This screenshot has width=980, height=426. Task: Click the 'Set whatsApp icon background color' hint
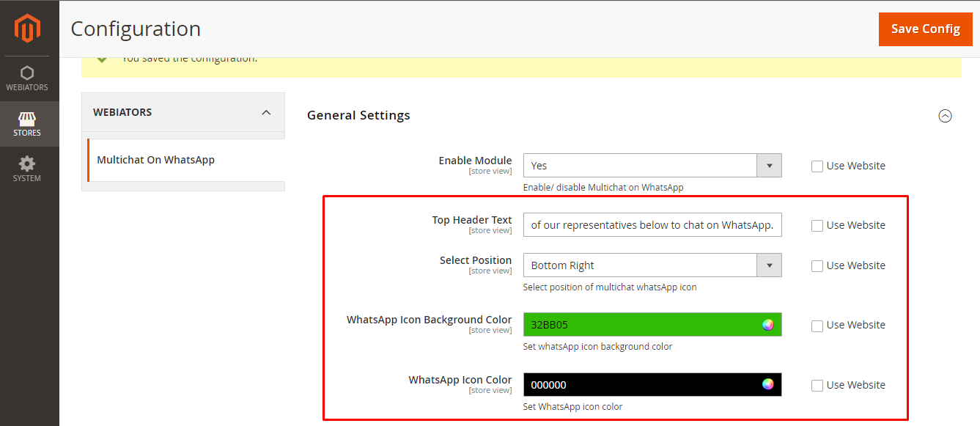(x=597, y=347)
